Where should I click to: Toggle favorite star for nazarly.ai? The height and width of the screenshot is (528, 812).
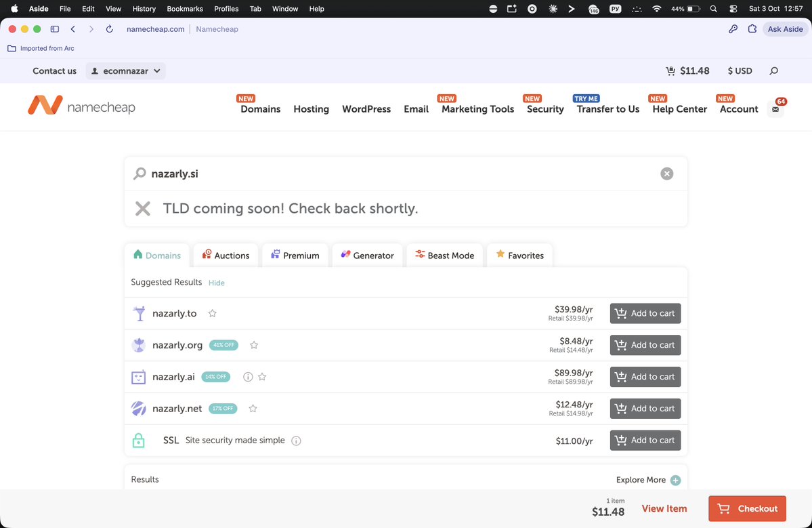(262, 377)
